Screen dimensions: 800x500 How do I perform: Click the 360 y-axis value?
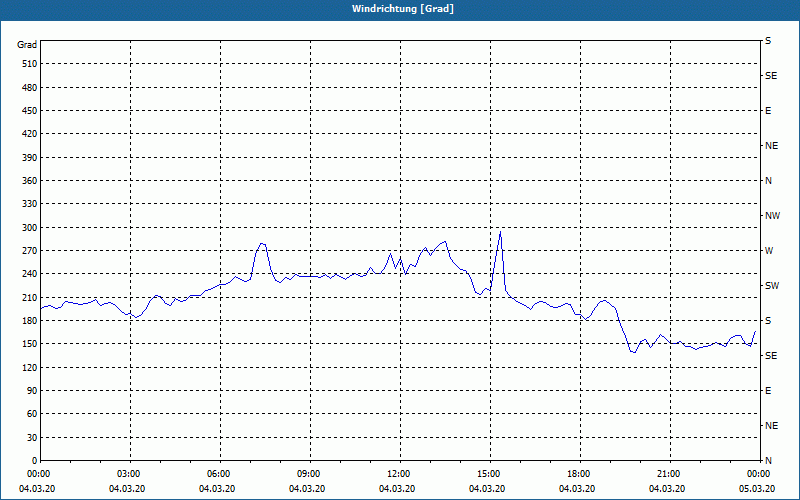coord(30,181)
